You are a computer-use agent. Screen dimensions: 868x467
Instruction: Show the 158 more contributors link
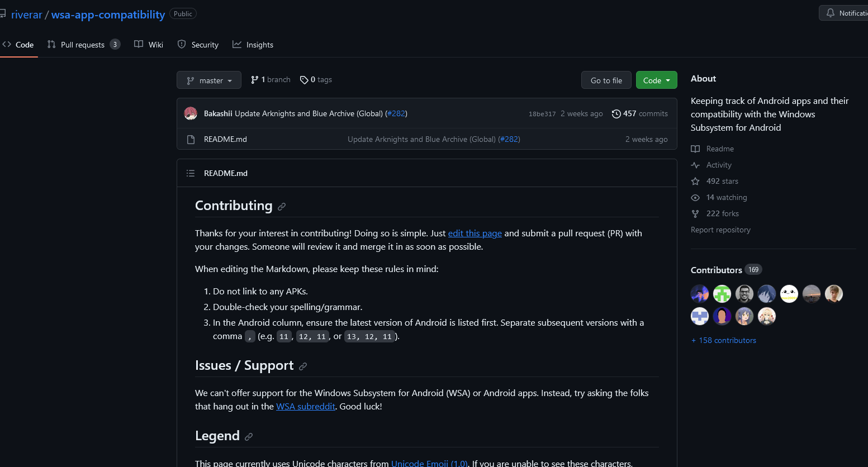724,341
